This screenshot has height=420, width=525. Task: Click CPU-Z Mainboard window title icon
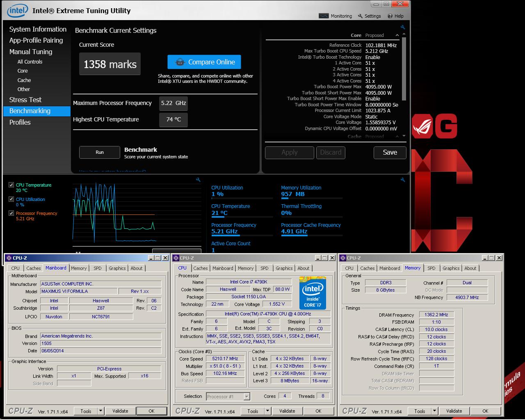9,258
